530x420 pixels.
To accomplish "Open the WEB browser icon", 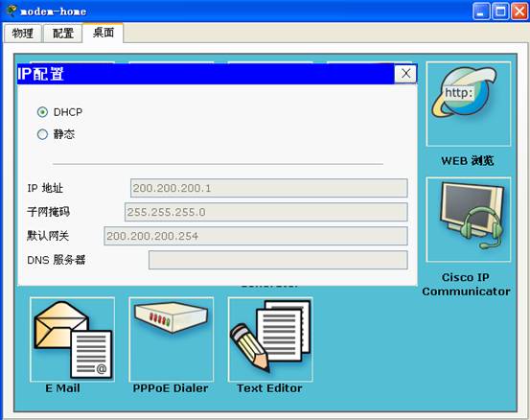I will pos(468,104).
